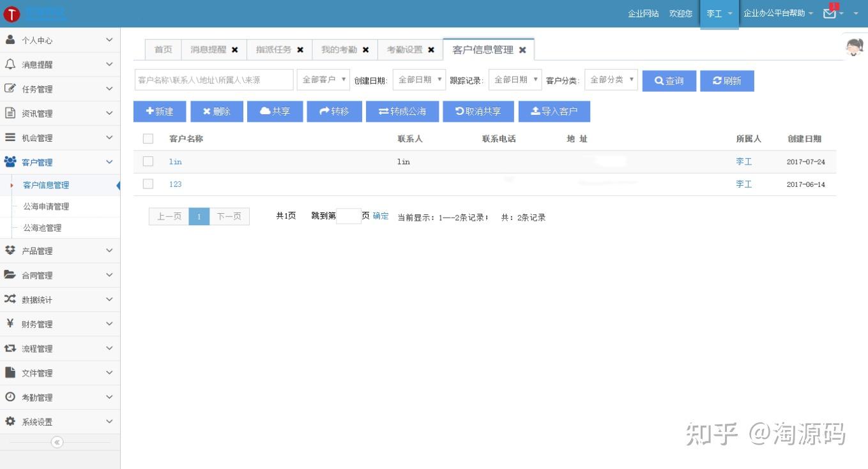Open the 企业办公平台帮助 dropdown
Image resolution: width=868 pixels, height=469 pixels.
tap(778, 13)
